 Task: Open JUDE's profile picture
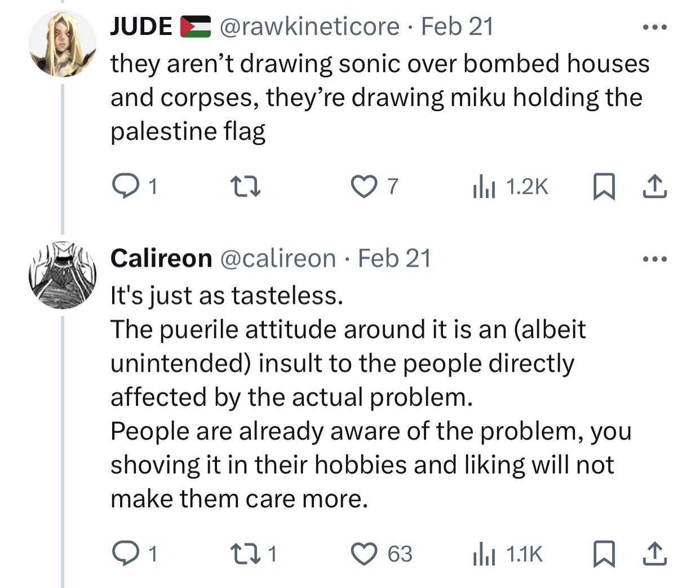coord(63,43)
